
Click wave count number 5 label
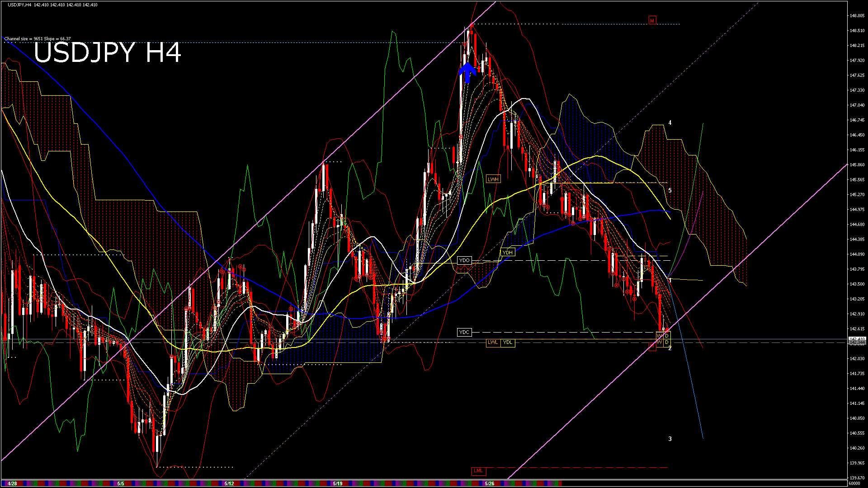coord(670,191)
